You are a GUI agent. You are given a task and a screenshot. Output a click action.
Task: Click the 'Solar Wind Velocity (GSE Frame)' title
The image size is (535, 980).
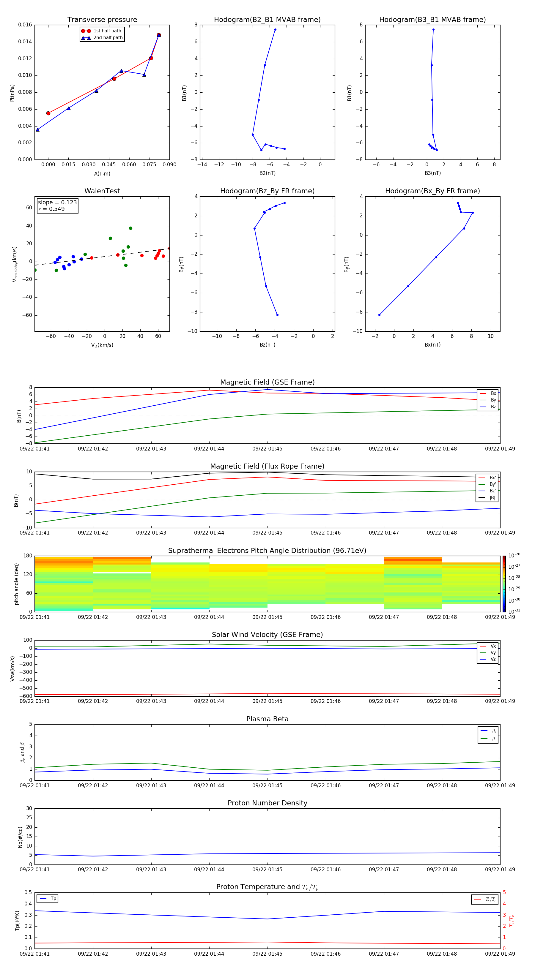[x=267, y=635]
